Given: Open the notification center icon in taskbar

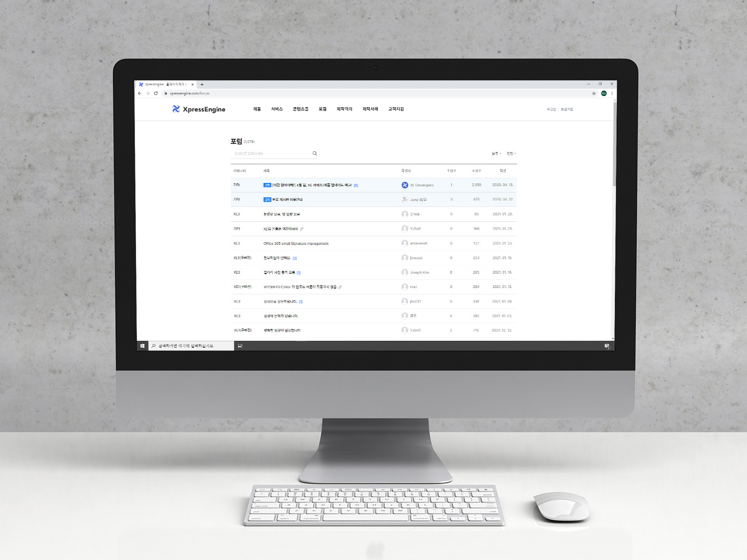Looking at the screenshot, I should click(x=607, y=346).
